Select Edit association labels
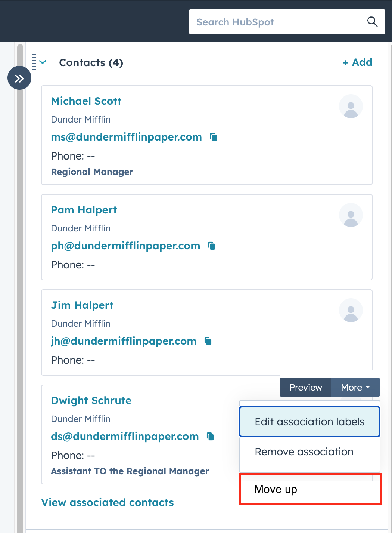The height and width of the screenshot is (533, 392). (309, 422)
